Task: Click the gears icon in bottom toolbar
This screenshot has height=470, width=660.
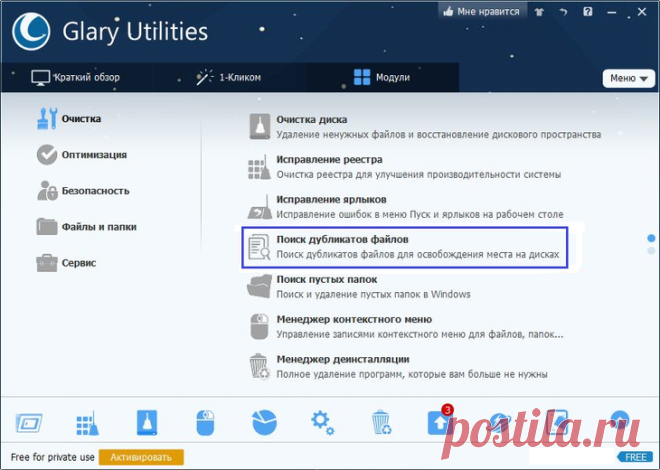Action: (322, 423)
